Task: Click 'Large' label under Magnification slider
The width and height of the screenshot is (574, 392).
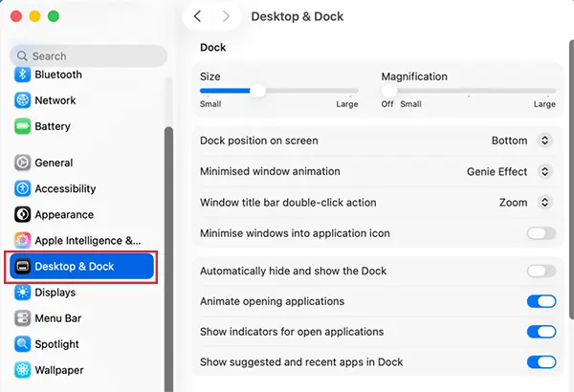Action: point(544,104)
